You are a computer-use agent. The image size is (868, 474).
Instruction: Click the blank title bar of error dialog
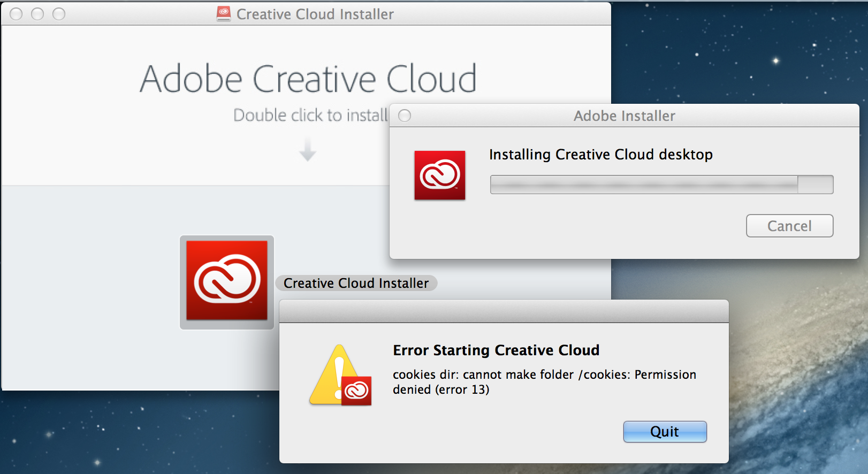504,311
